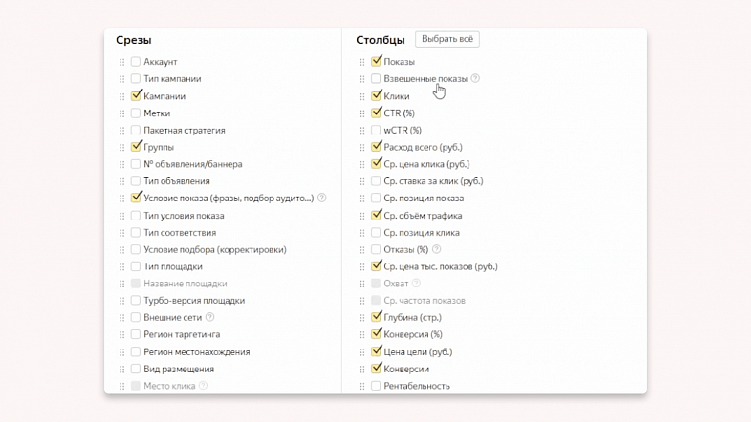Click drag handle beside Метки row
The image size is (751, 422).
click(x=123, y=113)
